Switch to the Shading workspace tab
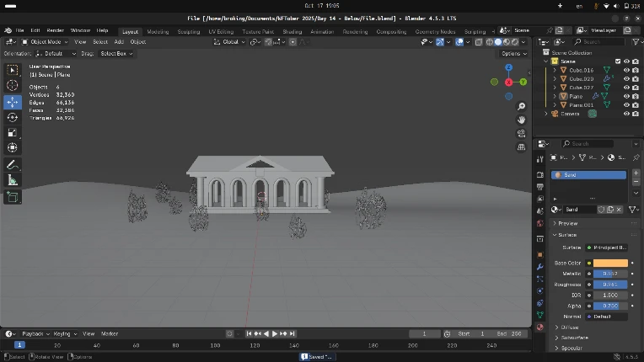Image resolution: width=644 pixels, height=362 pixels. point(292,31)
